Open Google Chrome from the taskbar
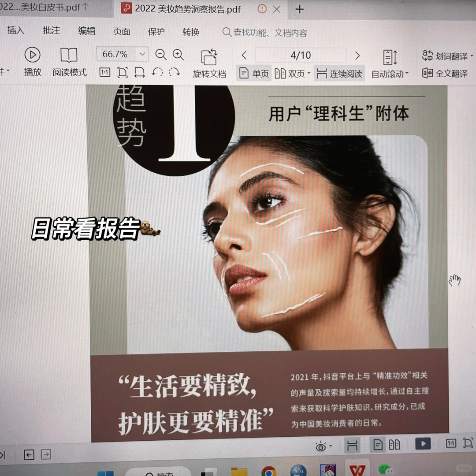Viewport: 476px width, 476px height. 268,472
